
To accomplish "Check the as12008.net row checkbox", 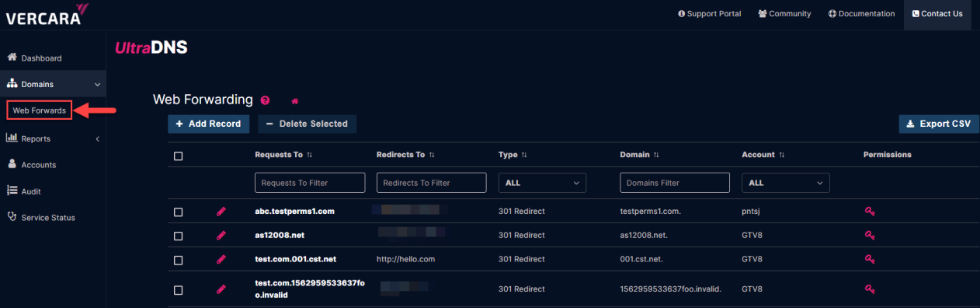I will click(179, 236).
